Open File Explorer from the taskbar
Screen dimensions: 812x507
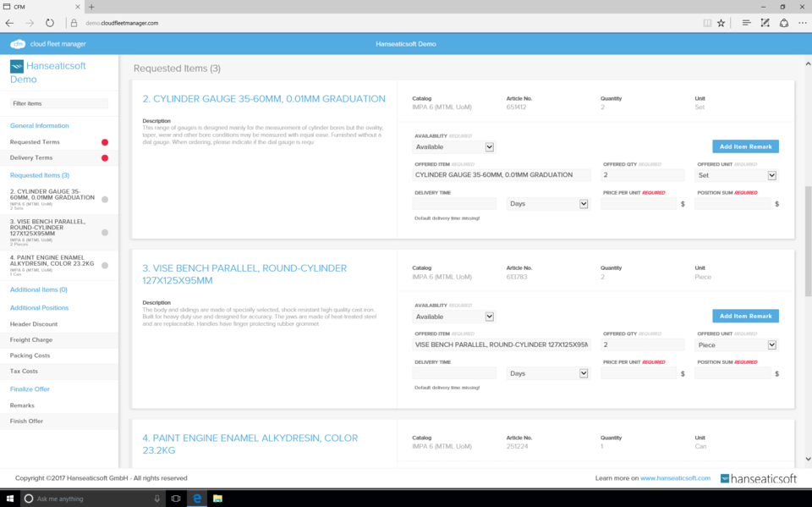(217, 499)
